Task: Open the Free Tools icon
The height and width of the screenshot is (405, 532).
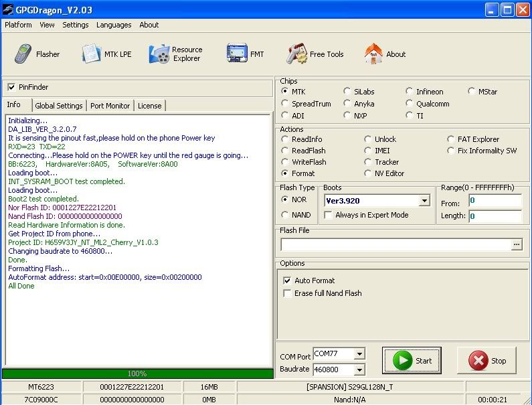Action: [296, 54]
